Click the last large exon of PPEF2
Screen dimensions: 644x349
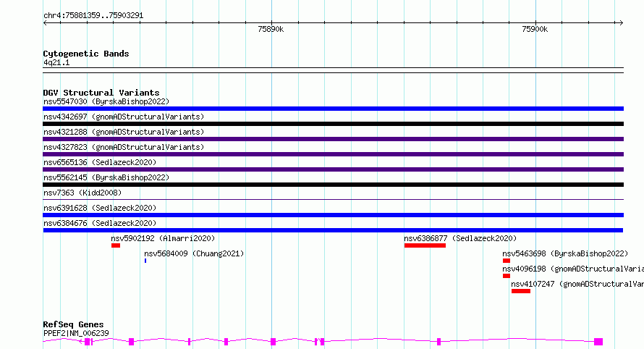coord(598,342)
